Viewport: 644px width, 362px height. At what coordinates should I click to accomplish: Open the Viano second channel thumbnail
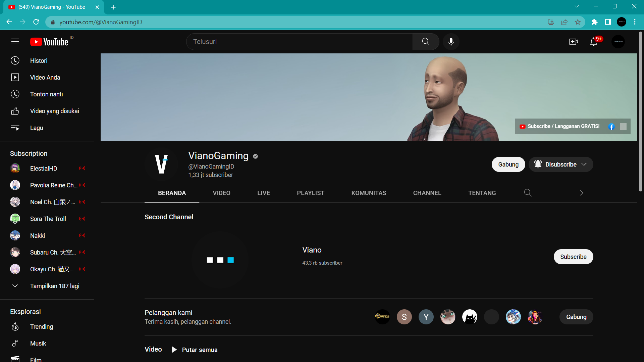pos(220,260)
